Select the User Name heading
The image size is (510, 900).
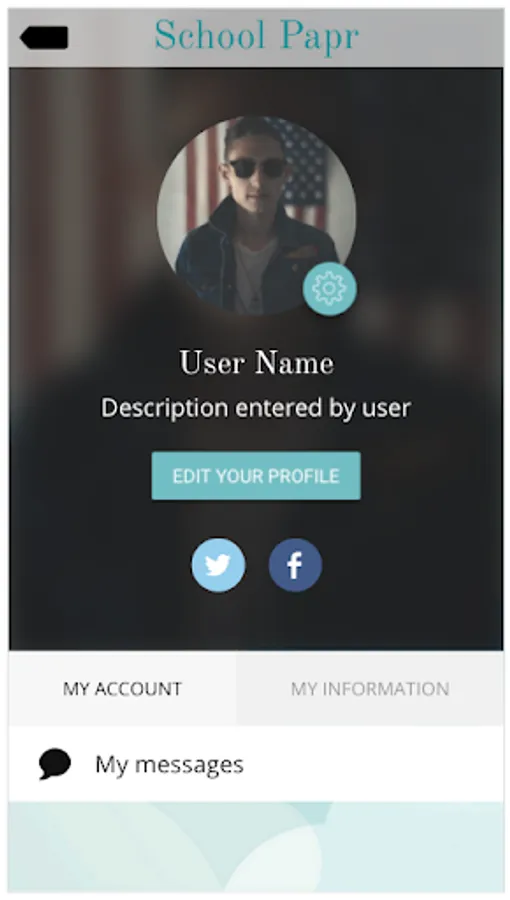click(256, 363)
